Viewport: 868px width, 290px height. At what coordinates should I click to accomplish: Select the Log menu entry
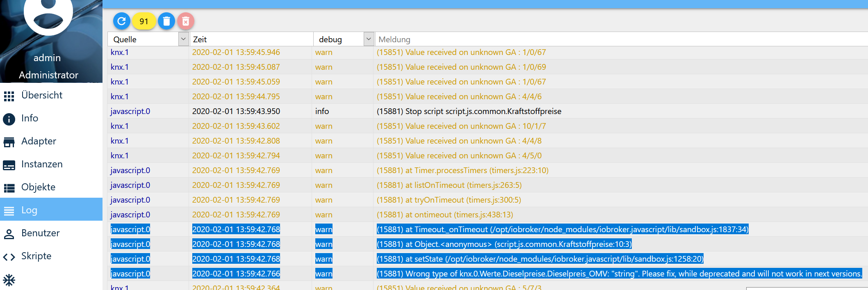(x=29, y=210)
